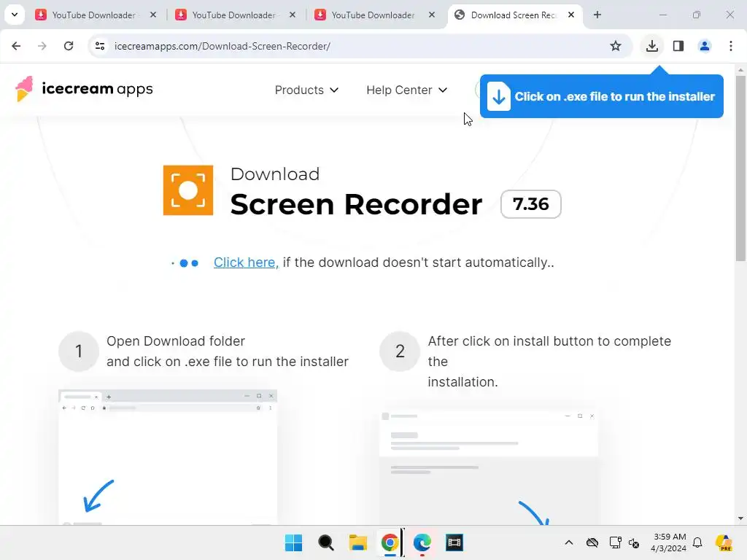This screenshot has width=747, height=560.
Task: Click the step 2 installer illustration
Action: point(489,467)
